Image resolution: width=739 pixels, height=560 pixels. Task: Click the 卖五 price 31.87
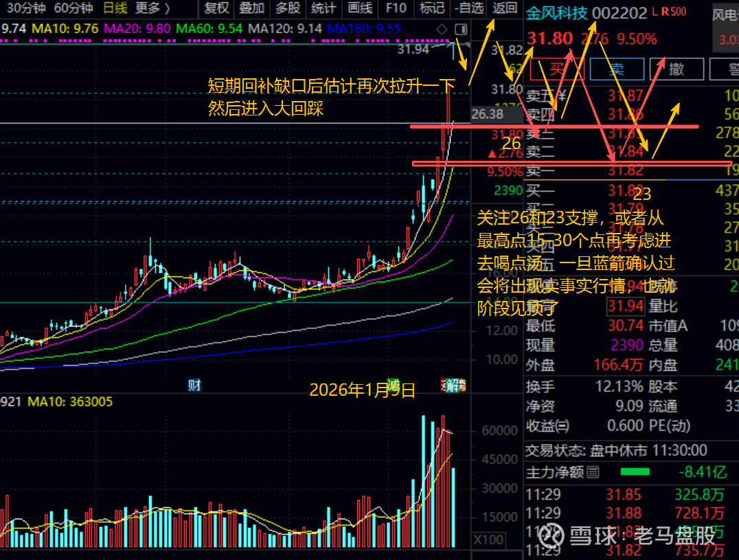click(x=625, y=96)
